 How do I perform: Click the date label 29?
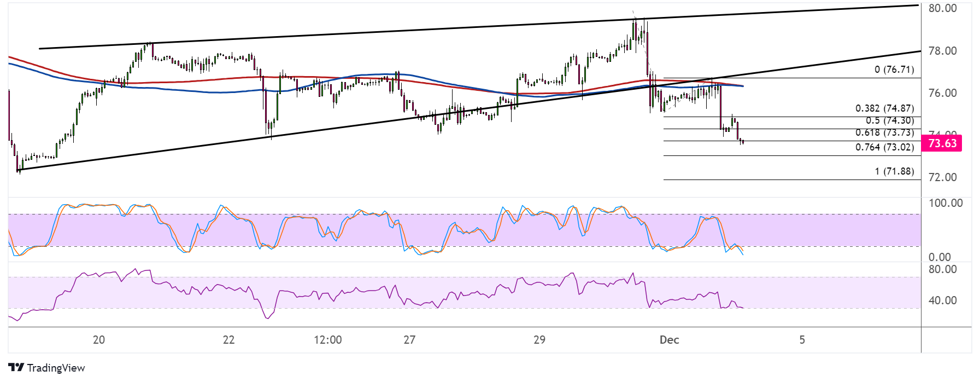(x=539, y=340)
